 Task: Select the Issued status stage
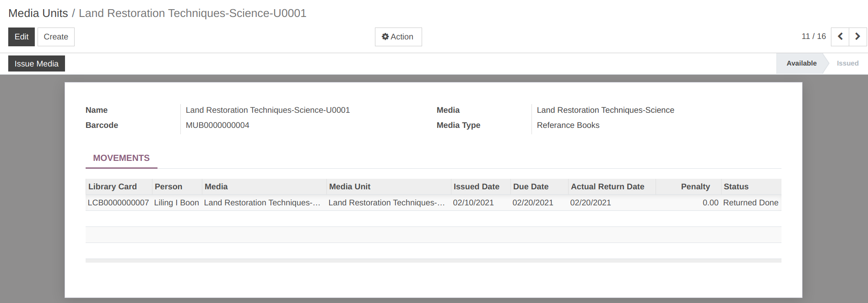tap(847, 63)
